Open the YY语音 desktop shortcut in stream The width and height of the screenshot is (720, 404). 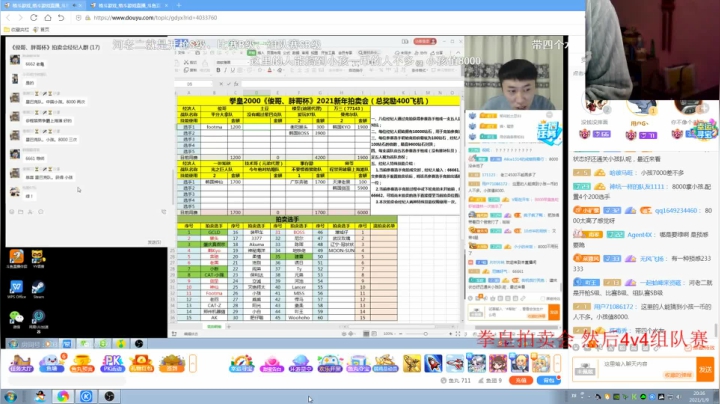coord(38,259)
